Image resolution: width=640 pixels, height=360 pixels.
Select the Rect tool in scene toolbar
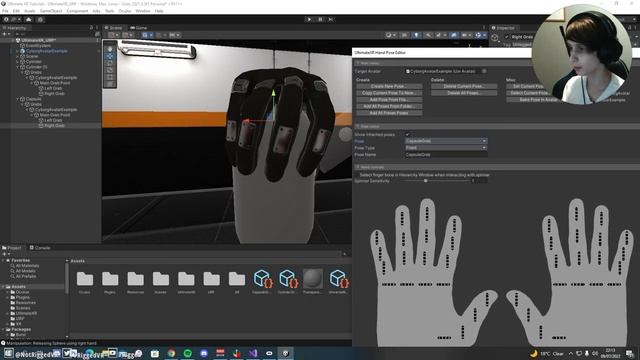point(110,77)
